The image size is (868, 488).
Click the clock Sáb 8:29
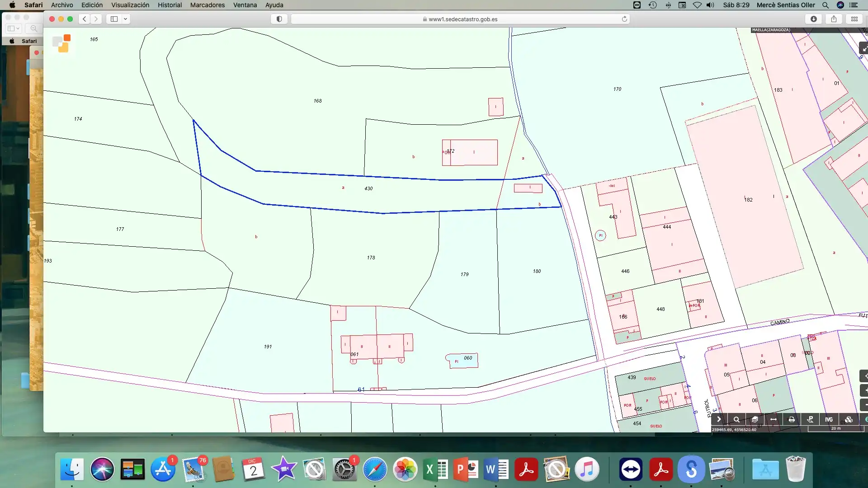(736, 5)
